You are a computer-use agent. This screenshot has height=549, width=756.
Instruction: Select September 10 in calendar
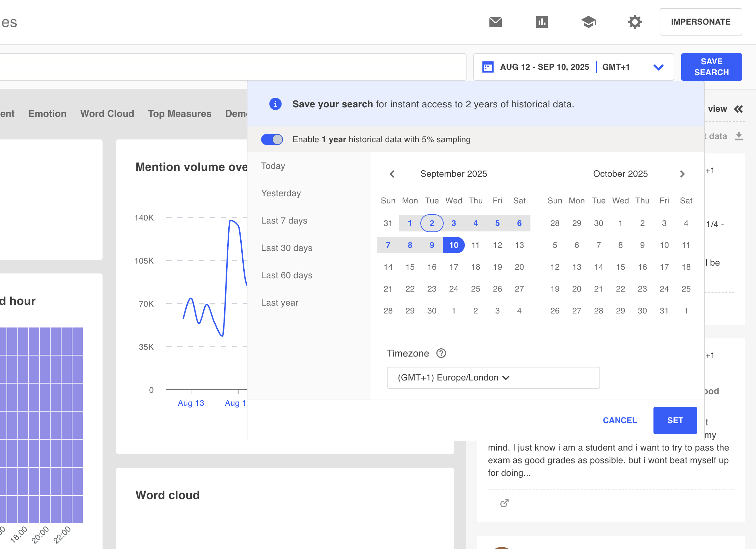click(x=454, y=245)
